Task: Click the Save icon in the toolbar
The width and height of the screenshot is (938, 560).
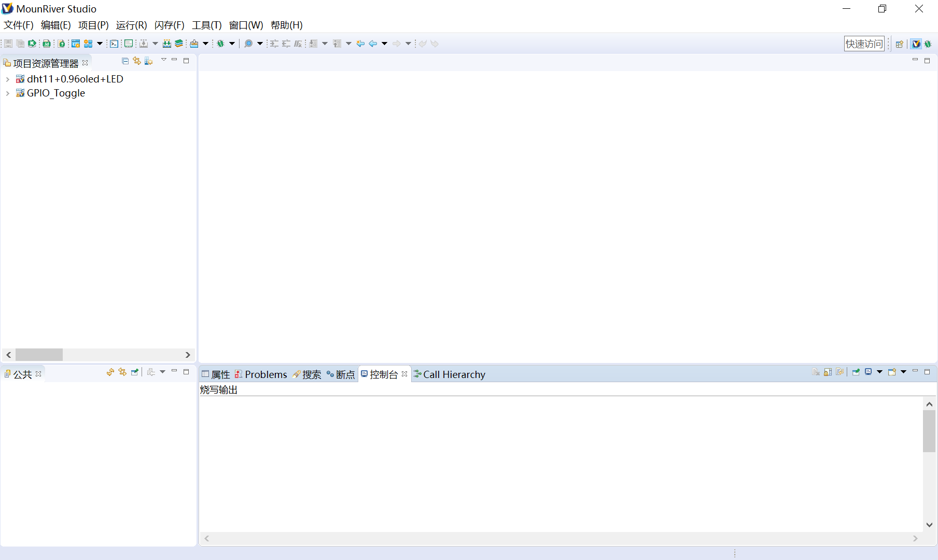Action: pyautogui.click(x=8, y=44)
